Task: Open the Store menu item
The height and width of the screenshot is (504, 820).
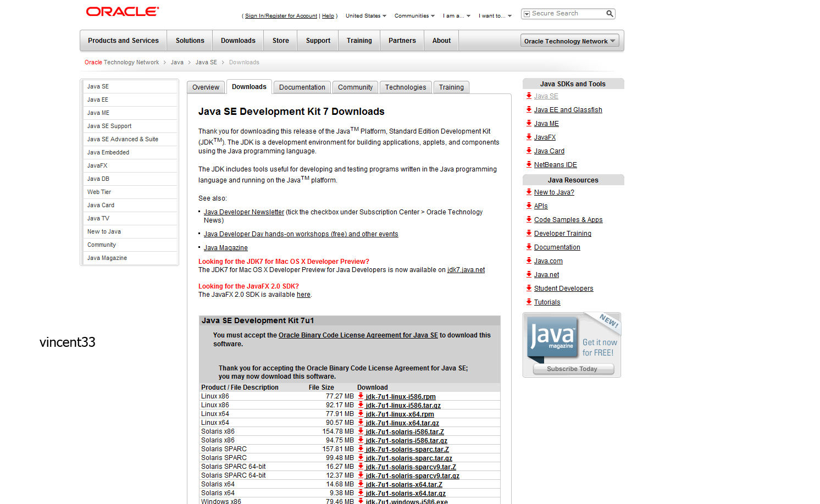Action: (x=280, y=41)
